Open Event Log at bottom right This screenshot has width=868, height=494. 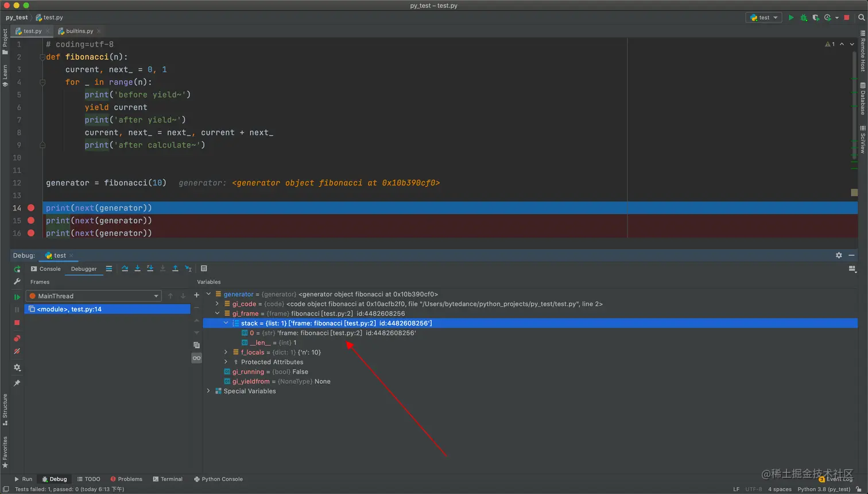tap(836, 479)
